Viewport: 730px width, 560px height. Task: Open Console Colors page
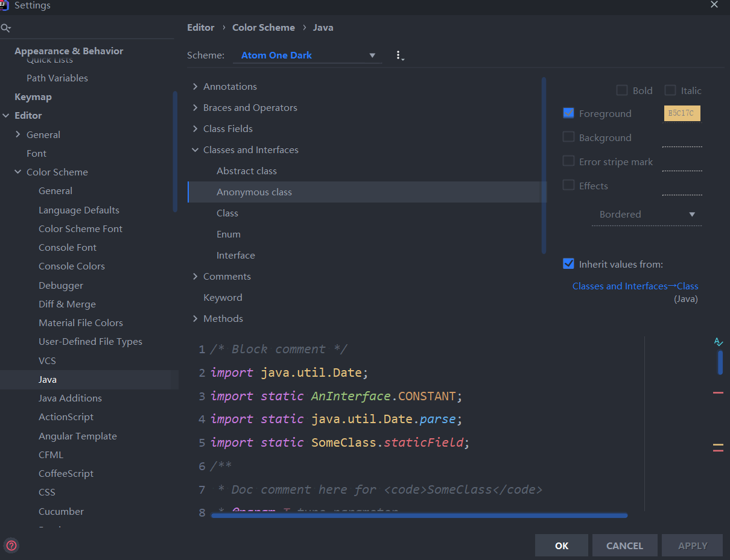72,266
